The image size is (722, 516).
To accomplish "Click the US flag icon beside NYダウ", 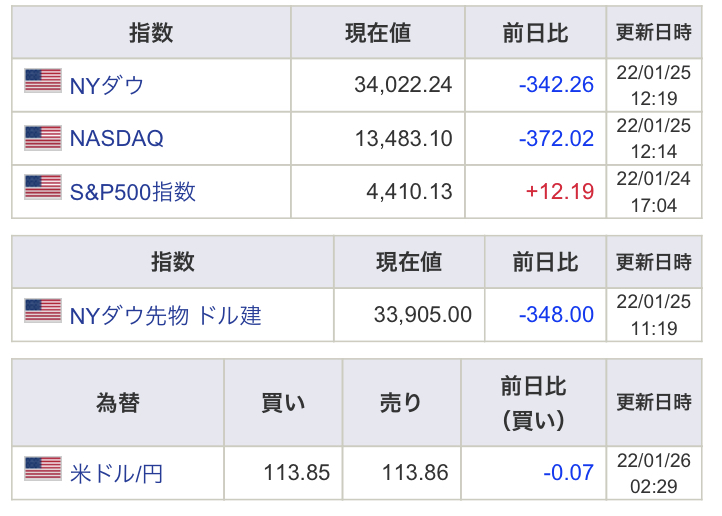I will (43, 82).
